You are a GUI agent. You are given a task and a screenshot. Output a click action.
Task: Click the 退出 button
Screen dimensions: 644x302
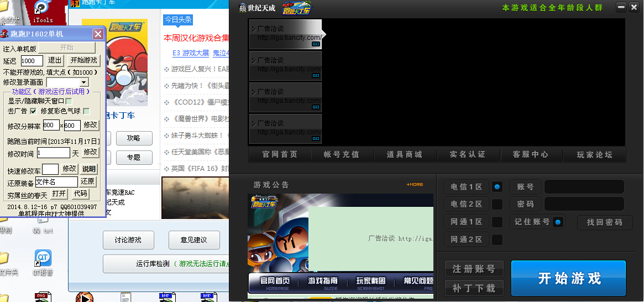pyautogui.click(x=55, y=61)
